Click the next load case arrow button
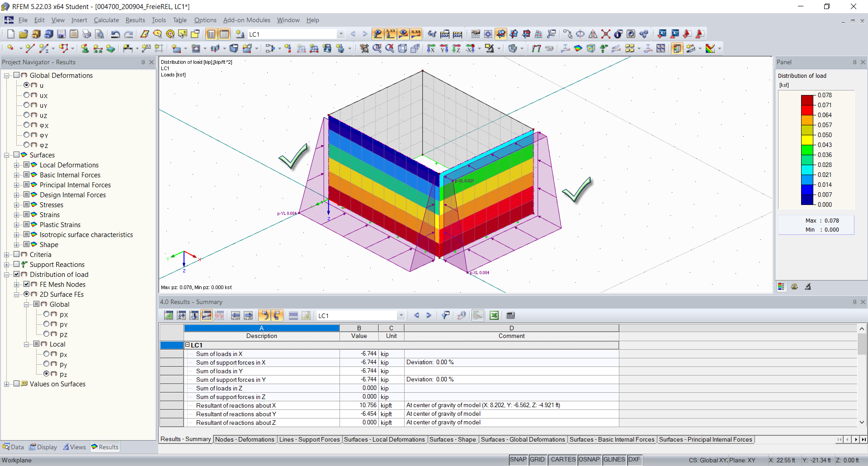Screen dimensions: 868x466 [x=364, y=34]
